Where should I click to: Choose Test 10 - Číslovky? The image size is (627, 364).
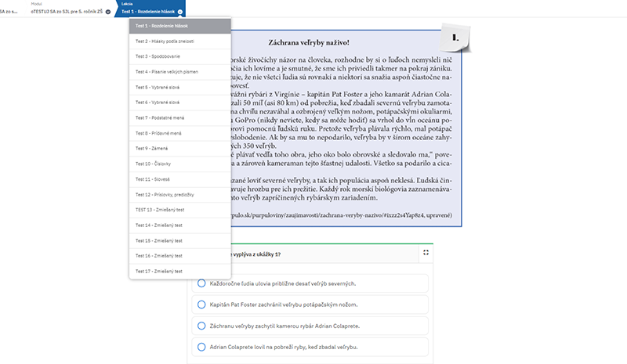pyautogui.click(x=180, y=164)
